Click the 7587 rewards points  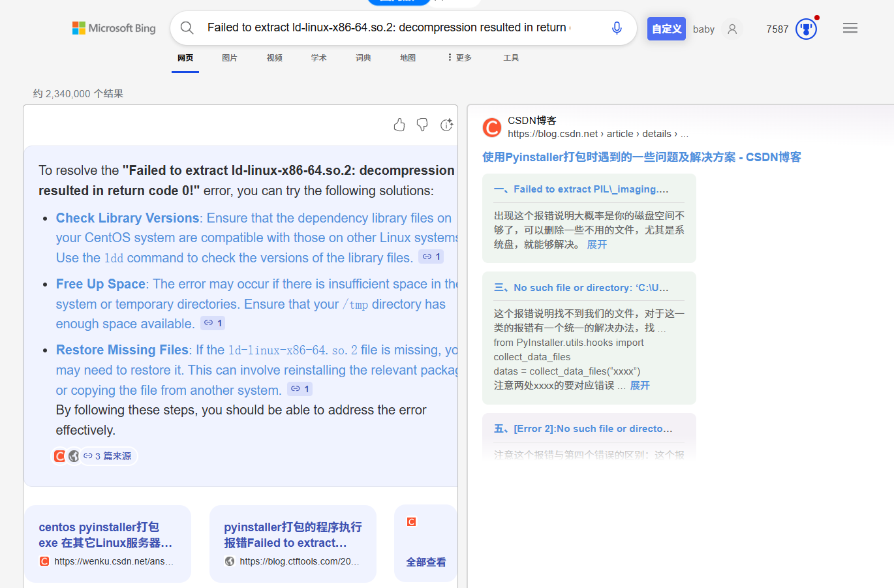(x=777, y=29)
